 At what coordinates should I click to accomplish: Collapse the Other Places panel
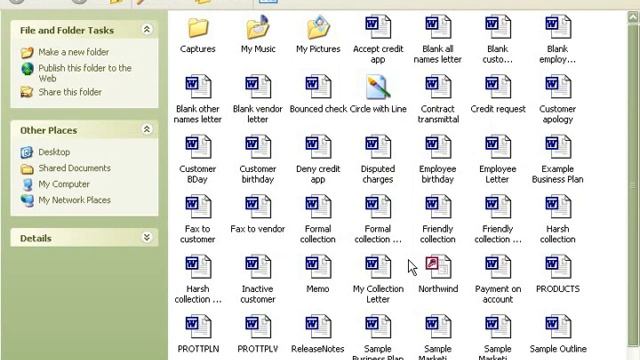click(x=147, y=129)
